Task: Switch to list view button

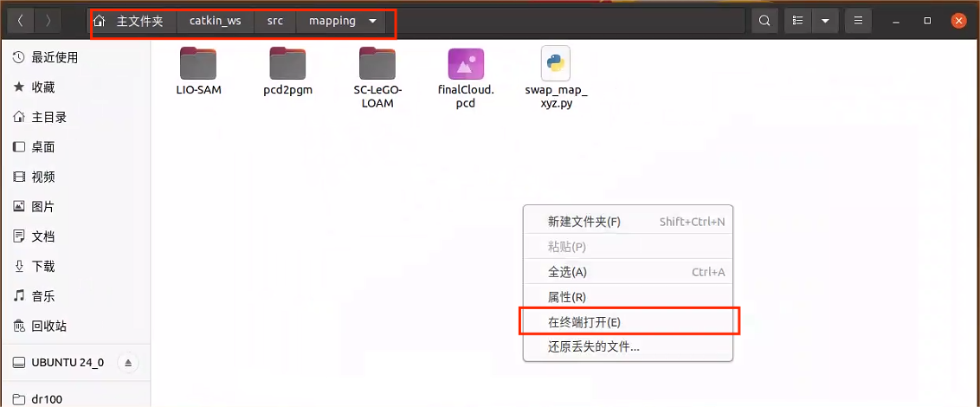Action: coord(797,21)
